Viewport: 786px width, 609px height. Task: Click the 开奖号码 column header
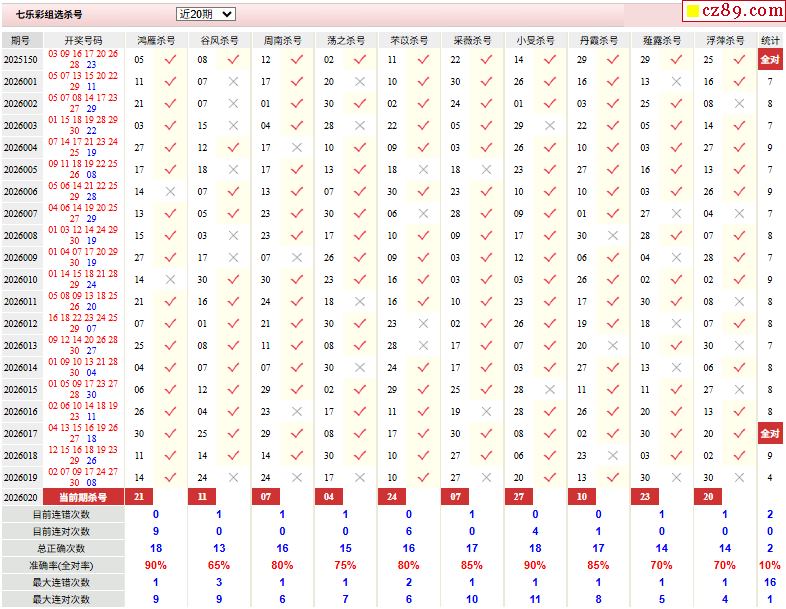[x=83, y=40]
